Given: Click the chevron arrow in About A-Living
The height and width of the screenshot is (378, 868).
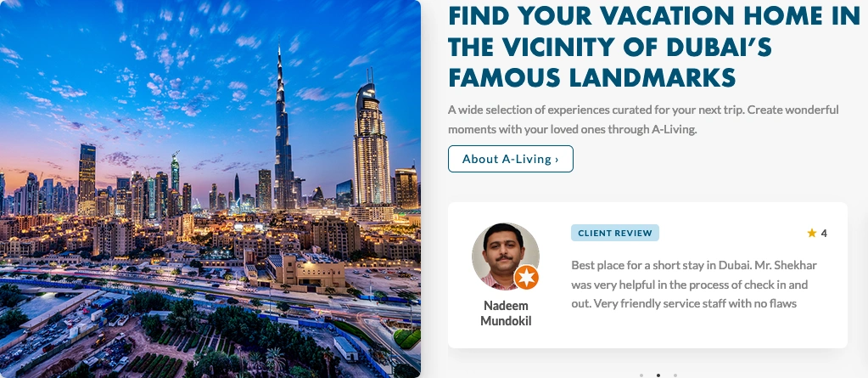Looking at the screenshot, I should (x=557, y=160).
